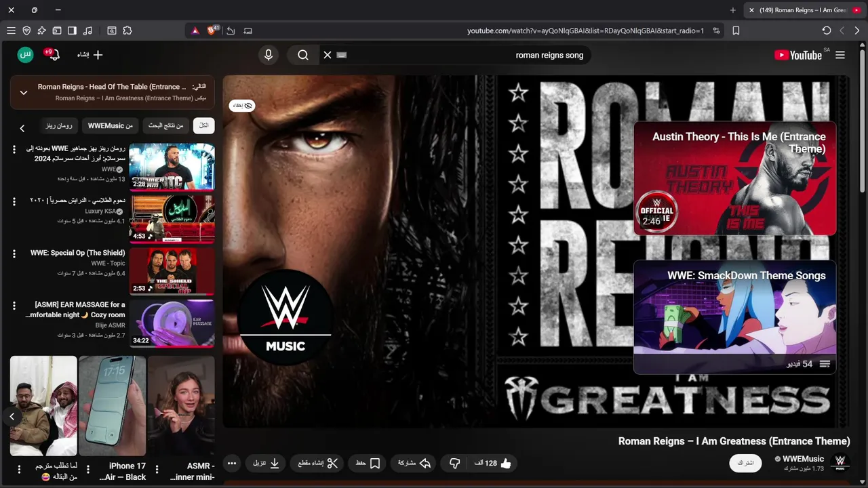Open more actions three-dots under video
Viewport: 868px width, 488px height.
coord(232,464)
